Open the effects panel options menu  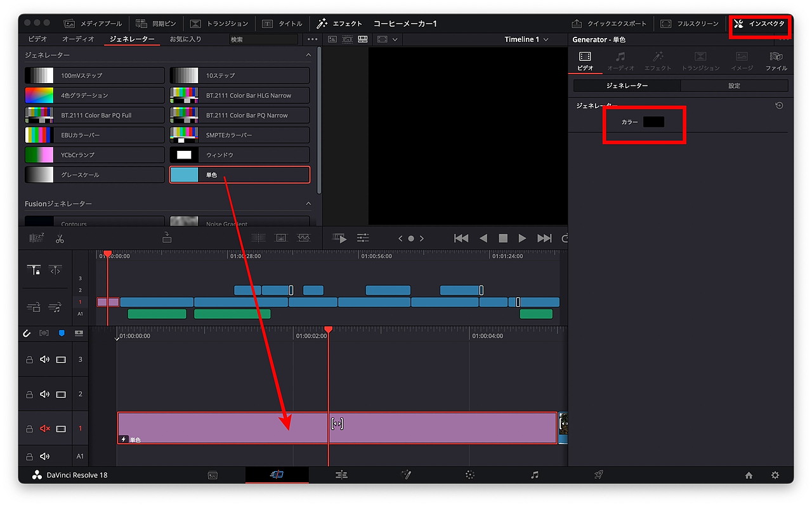(312, 39)
